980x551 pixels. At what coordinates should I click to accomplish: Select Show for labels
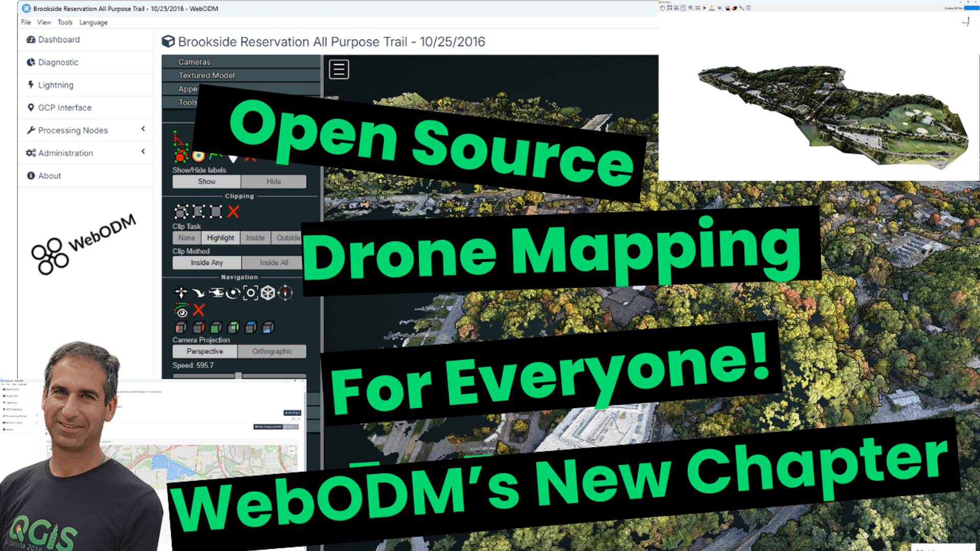(207, 182)
